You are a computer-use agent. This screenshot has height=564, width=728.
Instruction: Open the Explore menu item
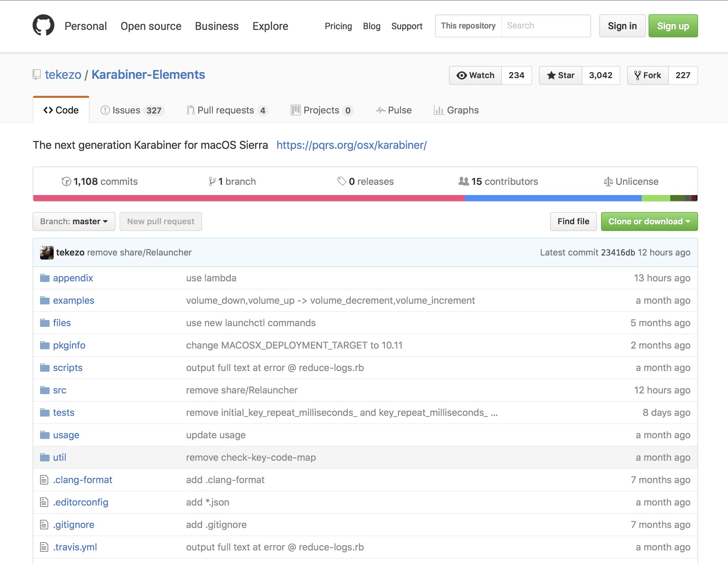(270, 26)
